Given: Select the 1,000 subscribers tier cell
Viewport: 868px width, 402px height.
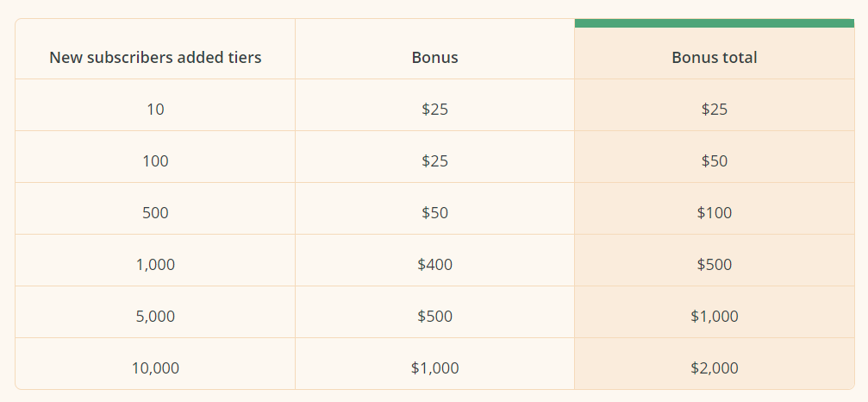Looking at the screenshot, I should 155,265.
